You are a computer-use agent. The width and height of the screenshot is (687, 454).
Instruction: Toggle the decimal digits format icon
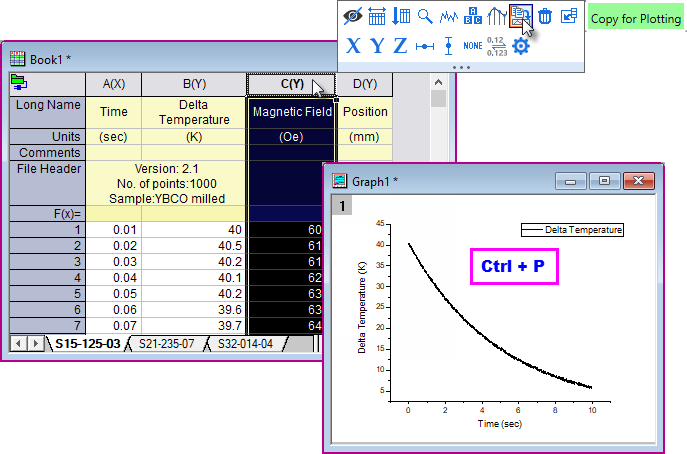(x=496, y=45)
